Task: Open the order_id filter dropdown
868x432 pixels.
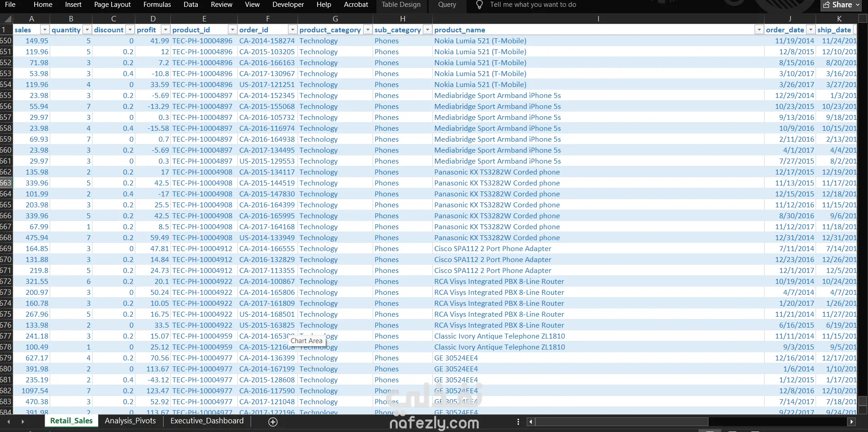Action: pos(293,30)
